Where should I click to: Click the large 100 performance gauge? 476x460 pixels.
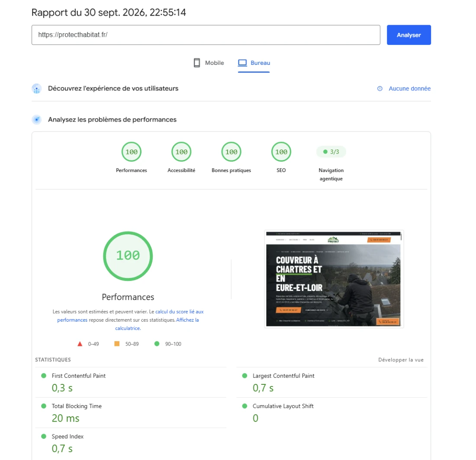coord(128,256)
